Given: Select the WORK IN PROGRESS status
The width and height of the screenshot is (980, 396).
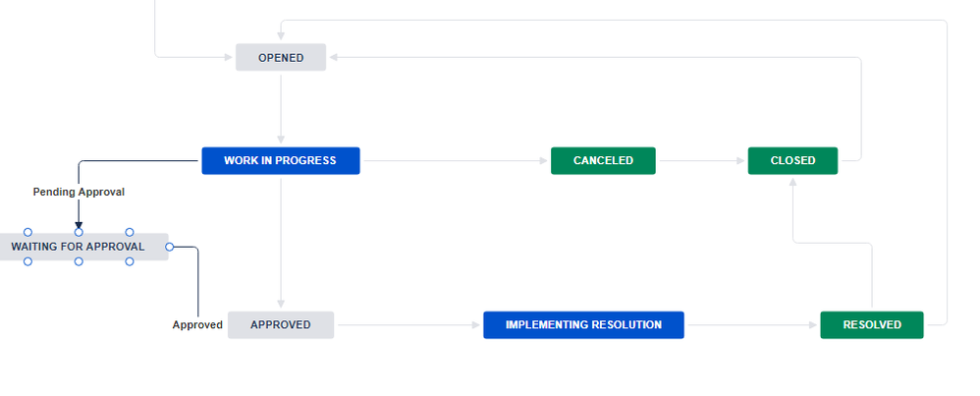Looking at the screenshot, I should [x=281, y=161].
